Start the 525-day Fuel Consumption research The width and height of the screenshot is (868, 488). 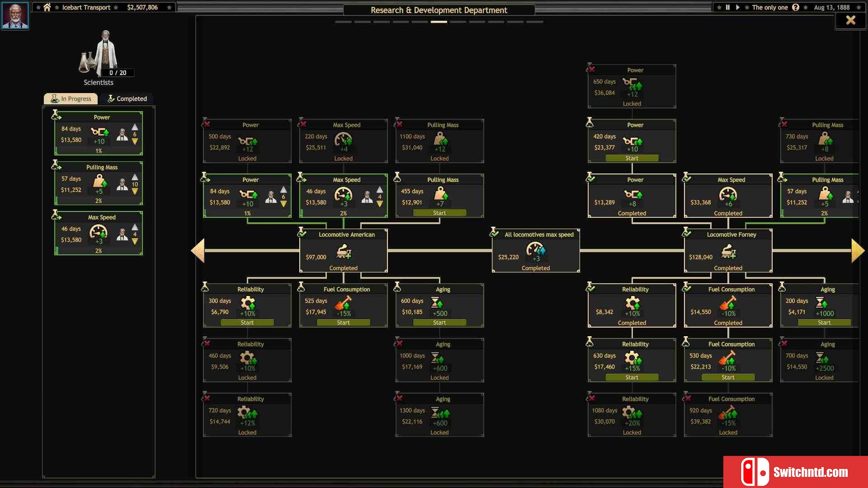point(343,323)
